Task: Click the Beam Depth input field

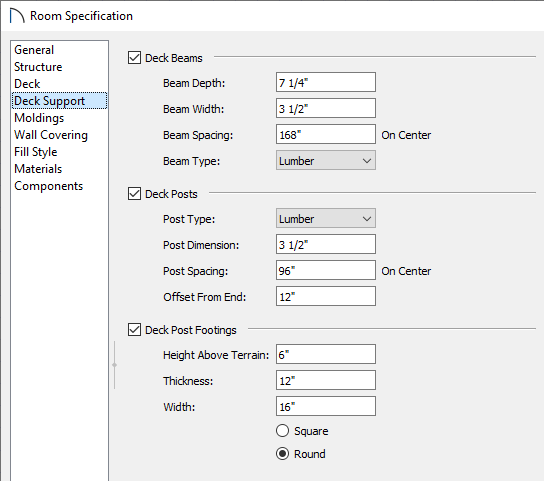Action: point(326,82)
